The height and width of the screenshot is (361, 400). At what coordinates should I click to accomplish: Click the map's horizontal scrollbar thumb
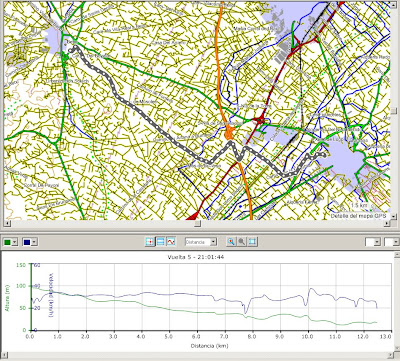tap(198, 223)
